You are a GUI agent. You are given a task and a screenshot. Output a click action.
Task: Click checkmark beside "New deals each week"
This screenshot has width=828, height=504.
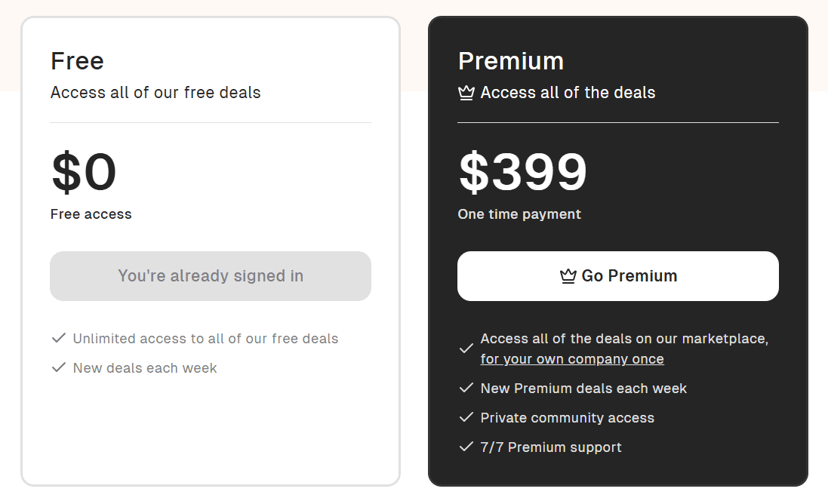(x=59, y=367)
